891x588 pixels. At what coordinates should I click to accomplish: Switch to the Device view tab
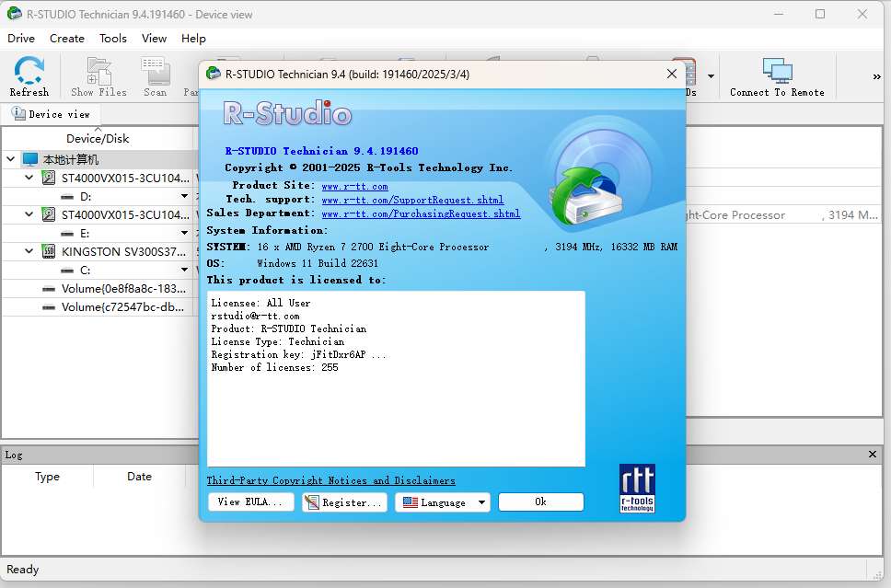tap(52, 114)
